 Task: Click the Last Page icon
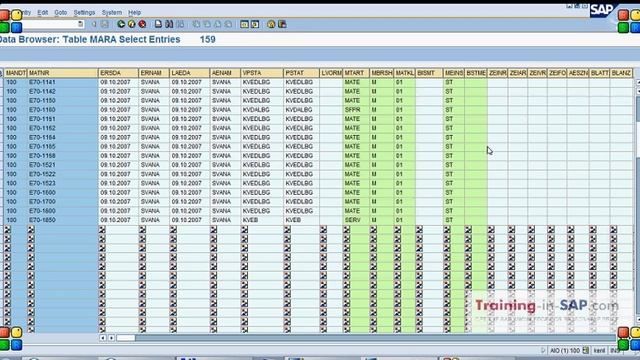click(228, 24)
